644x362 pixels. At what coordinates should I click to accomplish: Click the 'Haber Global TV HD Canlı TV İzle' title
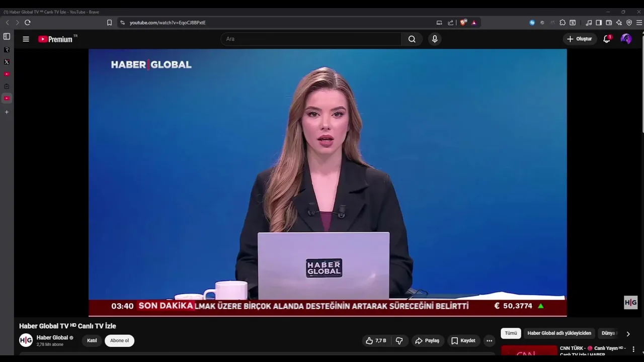point(67,326)
